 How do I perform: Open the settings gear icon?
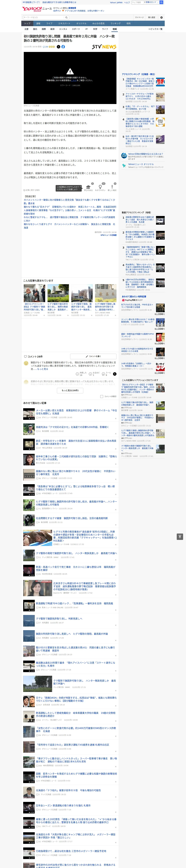click(x=161, y=18)
